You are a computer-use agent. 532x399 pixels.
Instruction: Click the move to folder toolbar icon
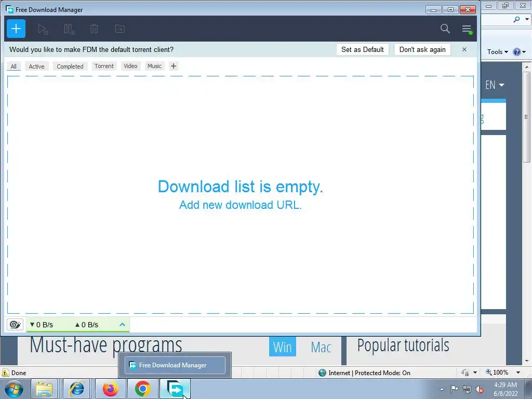click(120, 29)
